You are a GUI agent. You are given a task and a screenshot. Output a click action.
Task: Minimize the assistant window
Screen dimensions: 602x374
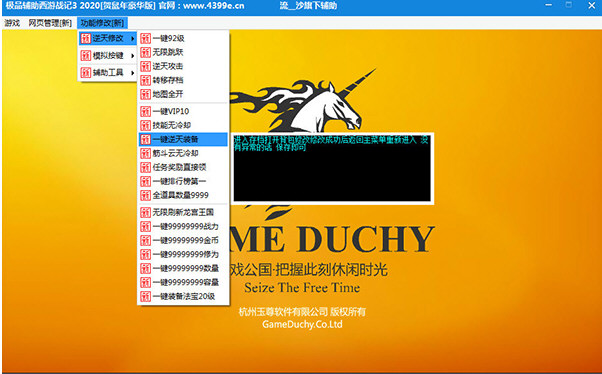pyautogui.click(x=549, y=5)
